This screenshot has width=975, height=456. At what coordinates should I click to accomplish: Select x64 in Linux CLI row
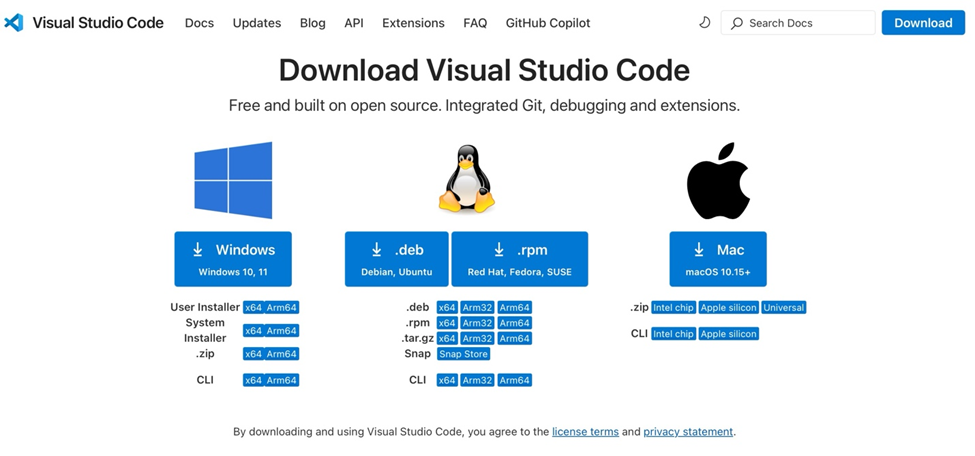tap(447, 380)
